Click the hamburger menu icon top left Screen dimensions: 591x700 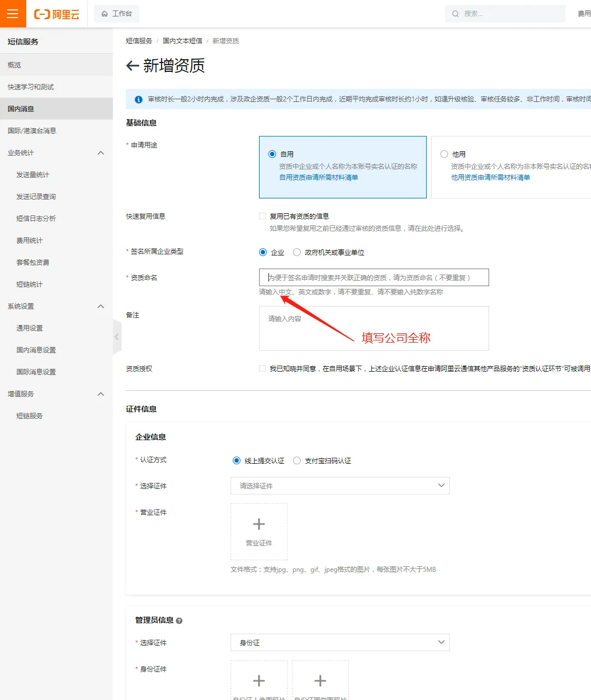tap(13, 13)
